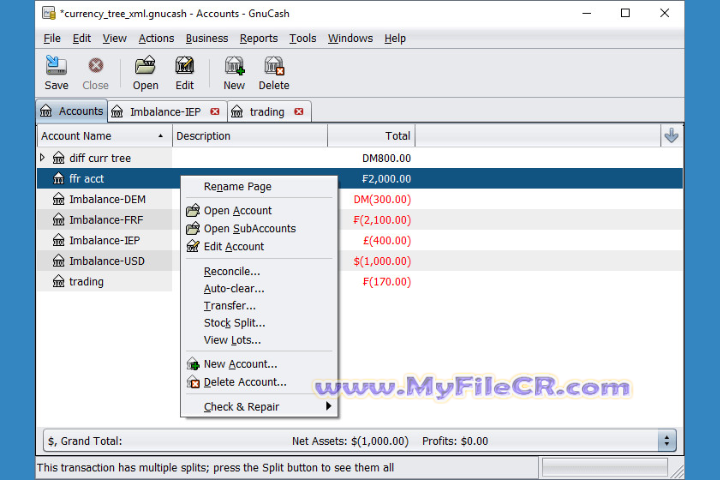The height and width of the screenshot is (480, 720).
Task: Choose Auto-clear... from context menu
Action: click(x=234, y=289)
